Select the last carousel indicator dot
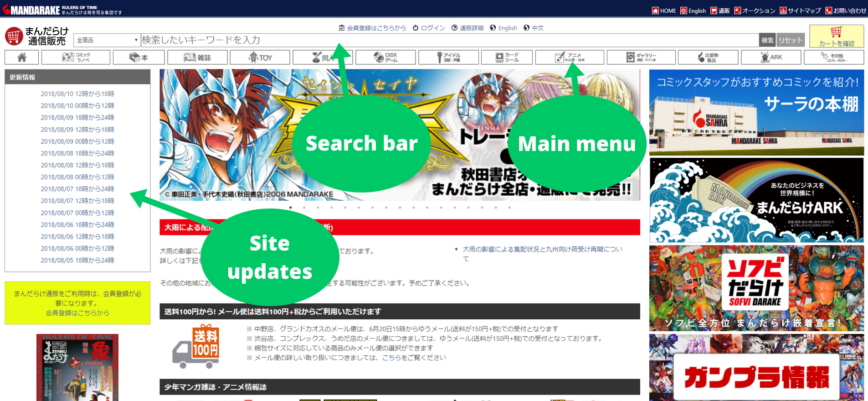Image resolution: width=868 pixels, height=401 pixels. [509, 208]
